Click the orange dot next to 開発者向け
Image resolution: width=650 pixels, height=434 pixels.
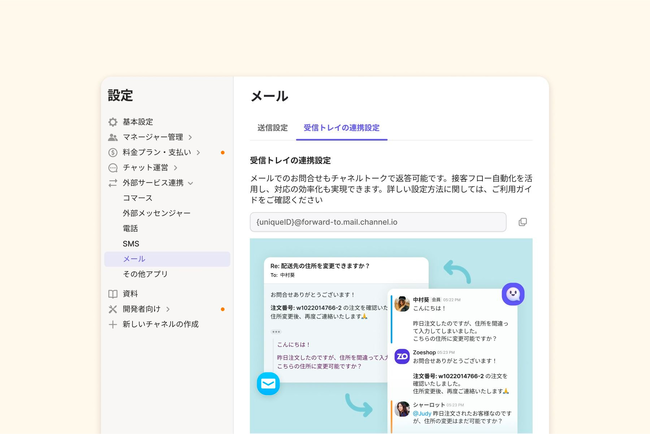(223, 309)
